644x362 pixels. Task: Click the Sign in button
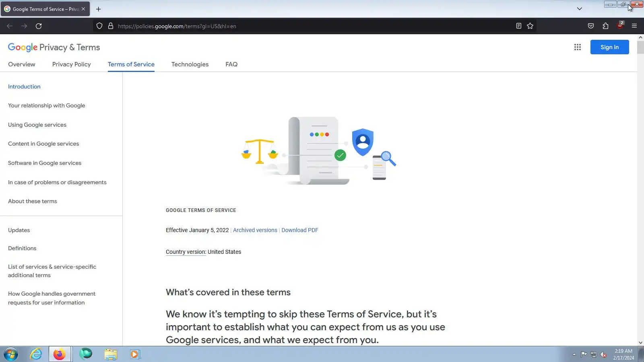[x=609, y=47]
